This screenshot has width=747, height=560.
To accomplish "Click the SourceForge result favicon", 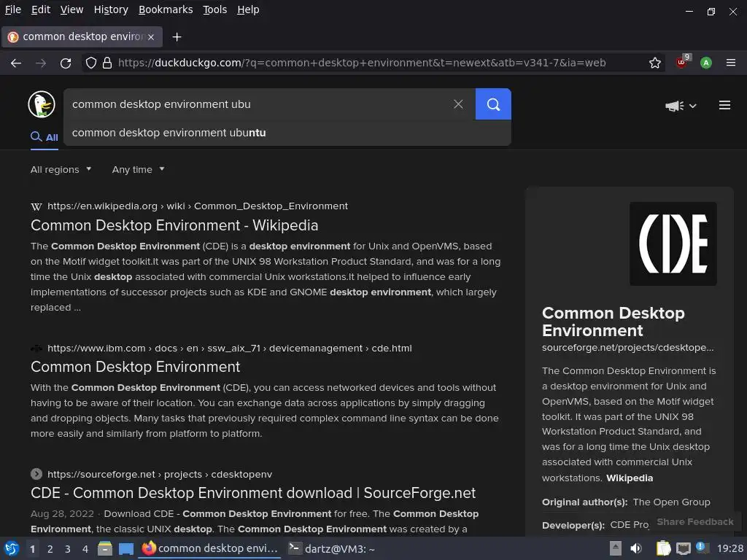I will click(x=36, y=474).
